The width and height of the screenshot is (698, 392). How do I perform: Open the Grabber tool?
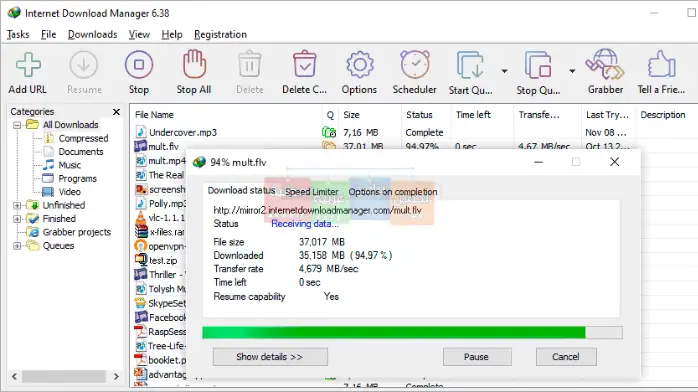point(605,65)
